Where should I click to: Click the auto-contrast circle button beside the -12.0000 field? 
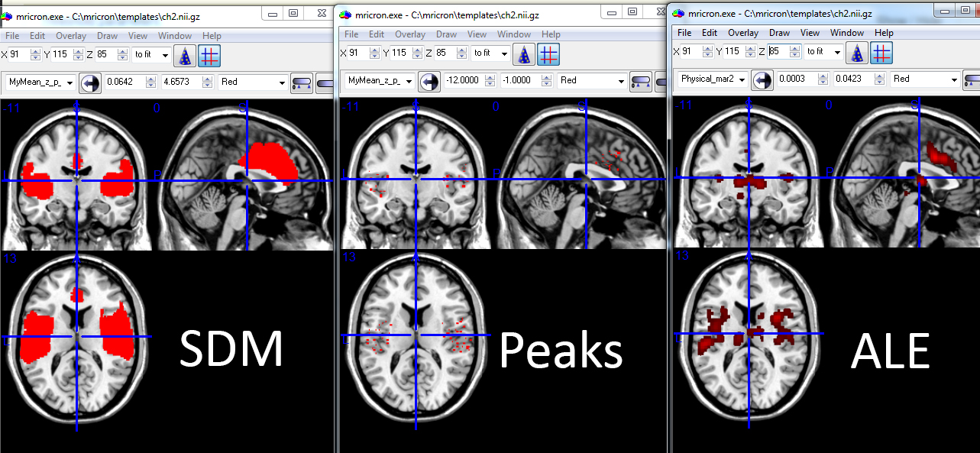[x=429, y=81]
